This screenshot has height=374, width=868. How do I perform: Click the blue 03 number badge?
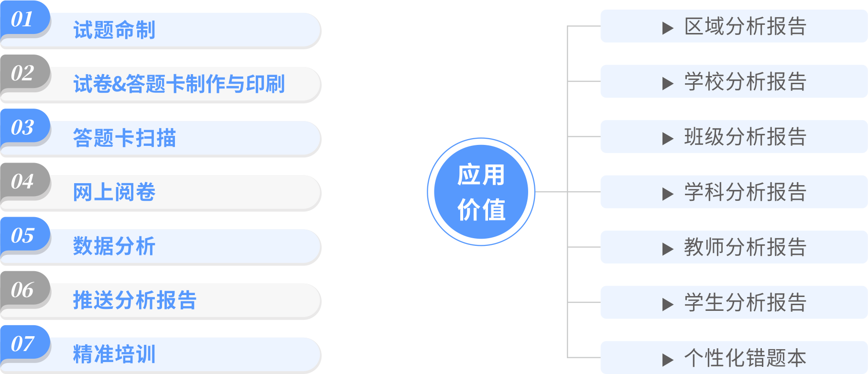tap(23, 127)
